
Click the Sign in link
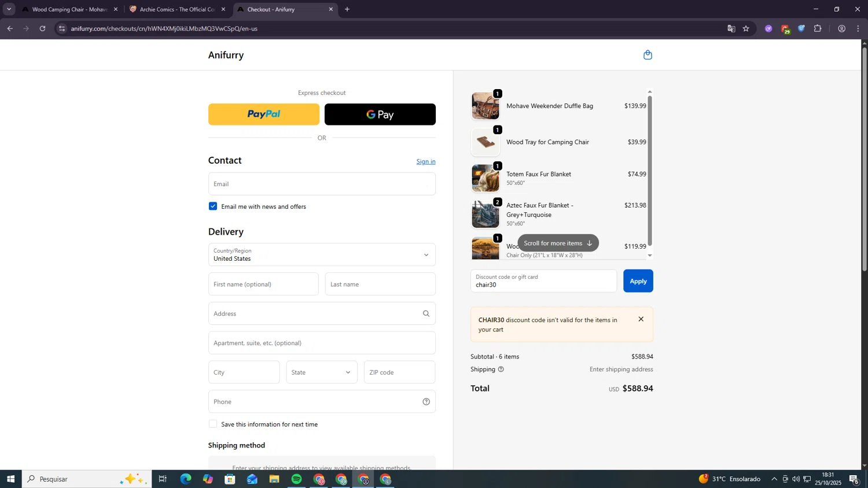click(x=426, y=161)
